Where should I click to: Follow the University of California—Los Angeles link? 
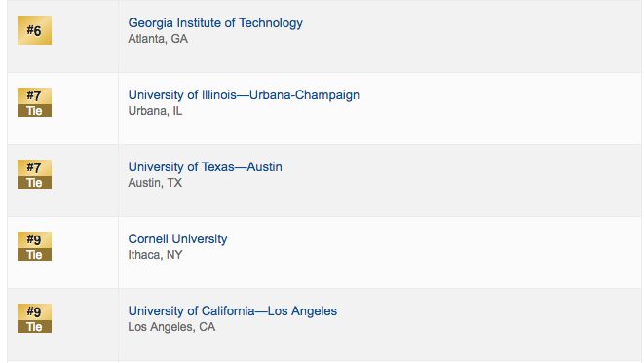pos(233,310)
